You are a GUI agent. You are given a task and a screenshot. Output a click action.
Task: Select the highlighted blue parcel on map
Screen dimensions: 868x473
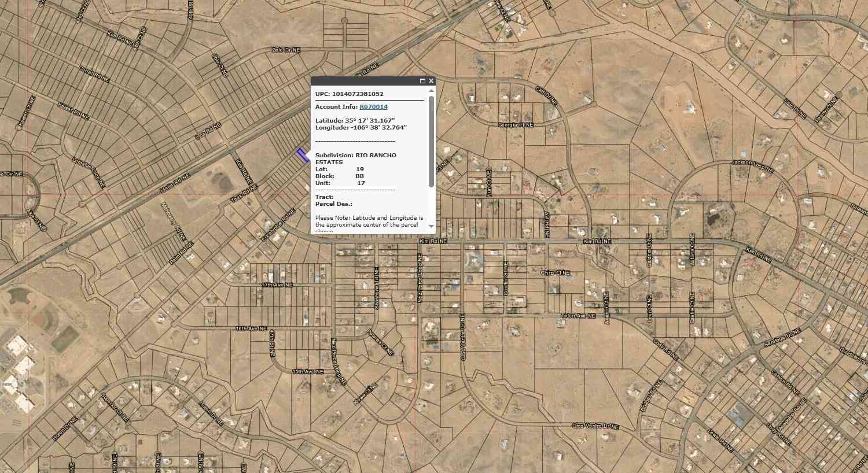pos(303,155)
